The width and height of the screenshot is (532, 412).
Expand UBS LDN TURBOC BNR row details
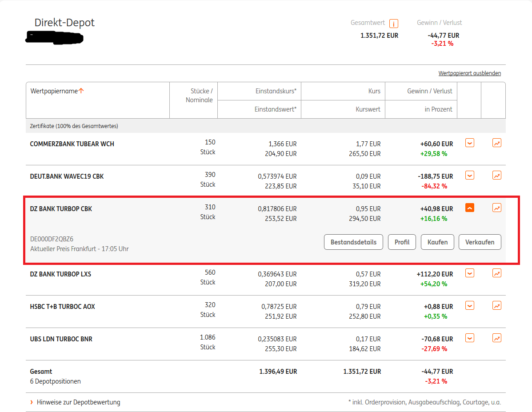click(x=470, y=338)
